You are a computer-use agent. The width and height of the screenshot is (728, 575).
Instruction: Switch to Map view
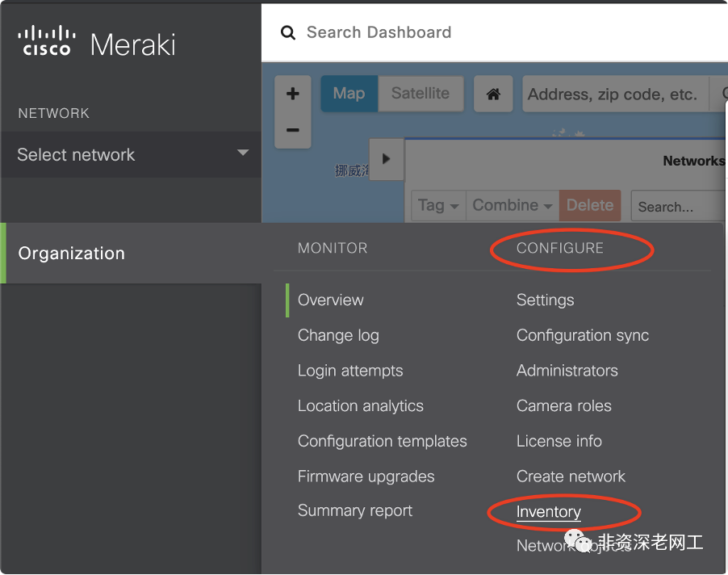coord(349,94)
